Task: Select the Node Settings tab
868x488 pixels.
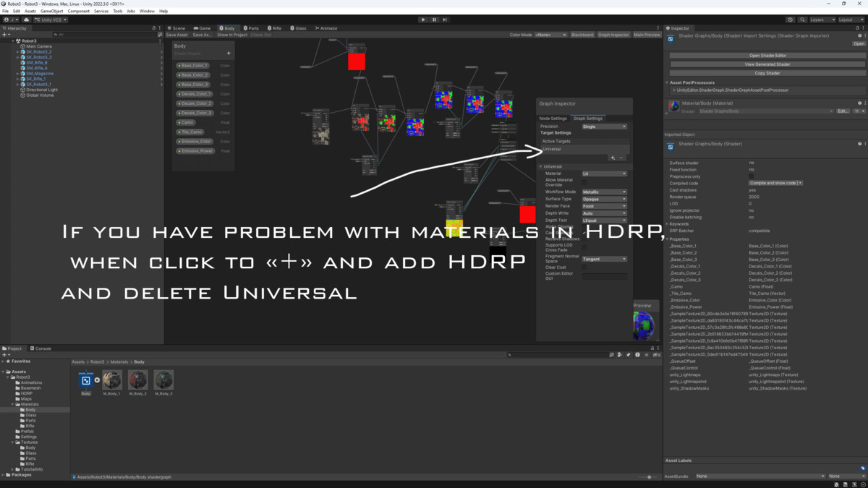Action: (x=553, y=119)
